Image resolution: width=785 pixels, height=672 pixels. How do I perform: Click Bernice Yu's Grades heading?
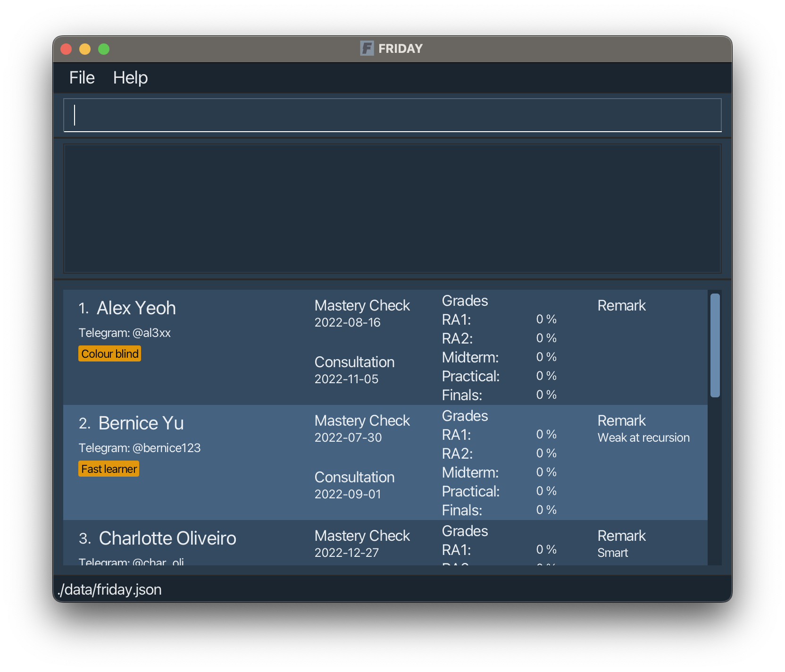coord(465,416)
